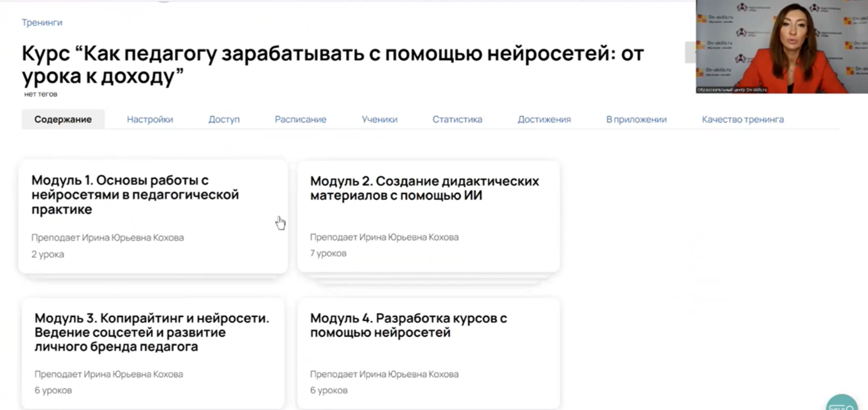Viewport: 868px width, 410px height.
Task: Go to the Расписание tab
Action: point(300,119)
